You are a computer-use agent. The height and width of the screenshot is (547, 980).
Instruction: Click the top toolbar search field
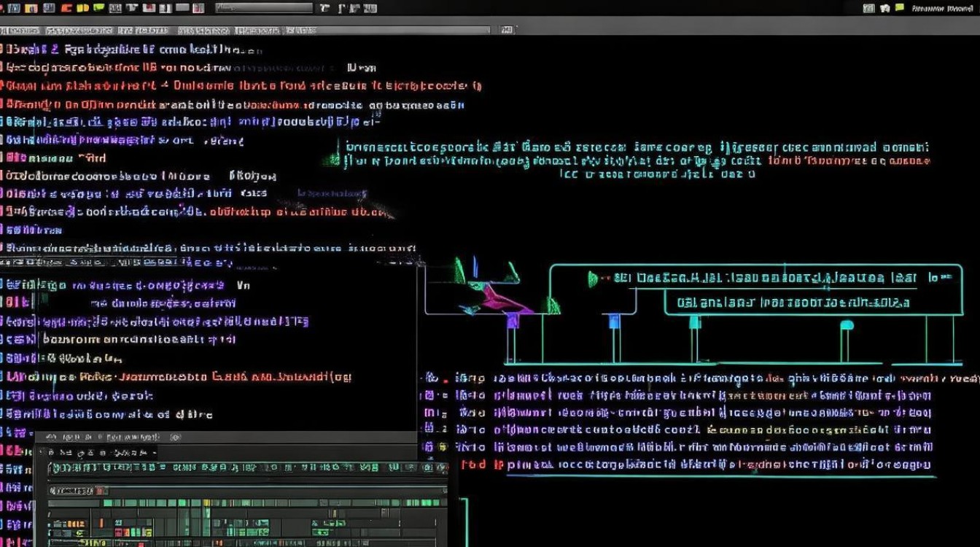pos(264,8)
